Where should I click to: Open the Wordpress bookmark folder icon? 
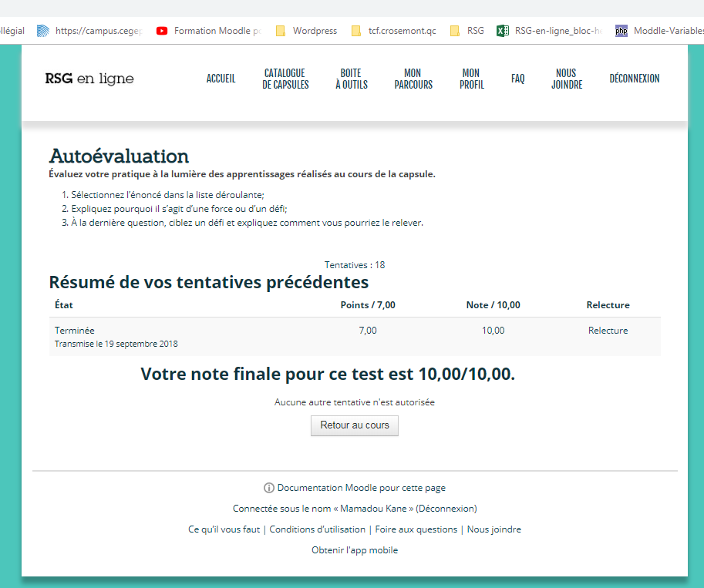[281, 31]
